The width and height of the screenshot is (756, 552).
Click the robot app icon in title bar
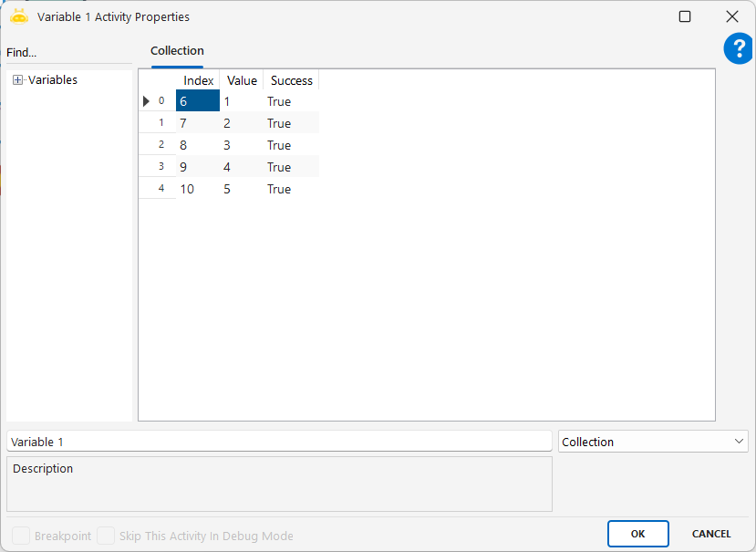[x=19, y=16]
